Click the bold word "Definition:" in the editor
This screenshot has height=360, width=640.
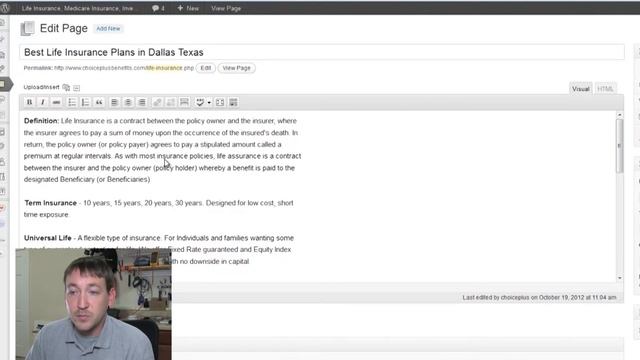[42, 121]
